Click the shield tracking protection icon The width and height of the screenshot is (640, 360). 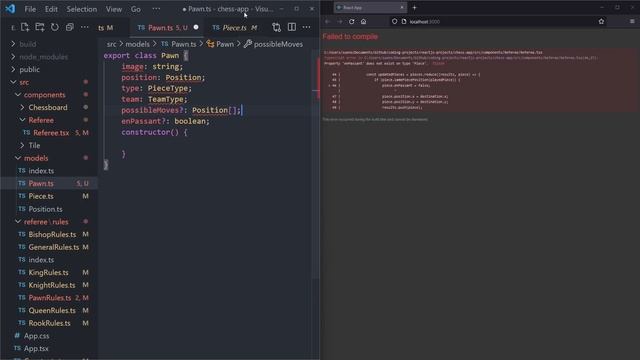(394, 21)
